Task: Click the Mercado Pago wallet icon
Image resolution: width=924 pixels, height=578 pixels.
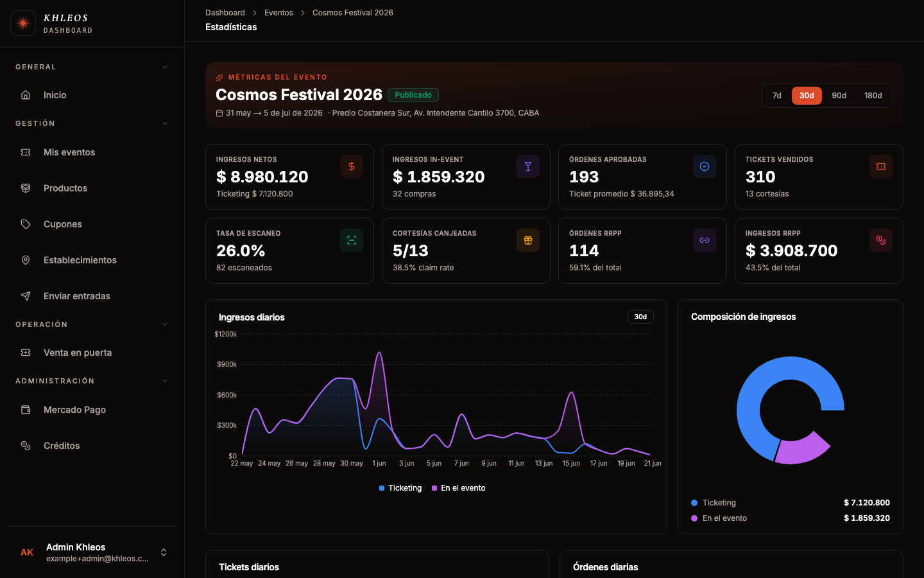Action: pos(26,410)
